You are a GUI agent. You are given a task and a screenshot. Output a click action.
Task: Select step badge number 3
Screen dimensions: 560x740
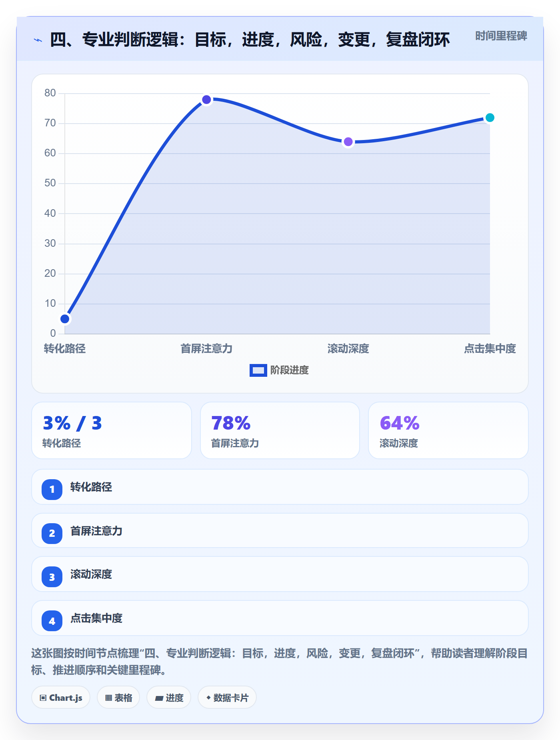click(x=52, y=577)
